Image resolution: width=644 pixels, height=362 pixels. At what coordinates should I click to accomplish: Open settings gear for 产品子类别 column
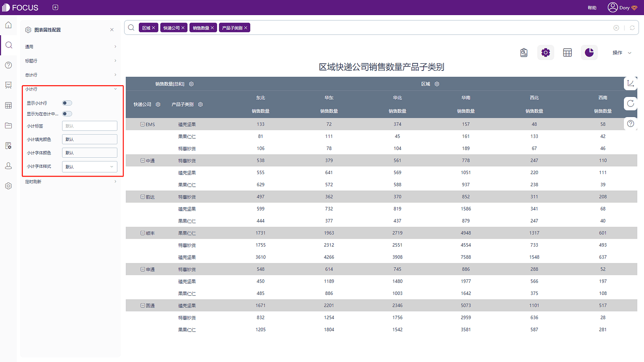tap(200, 104)
